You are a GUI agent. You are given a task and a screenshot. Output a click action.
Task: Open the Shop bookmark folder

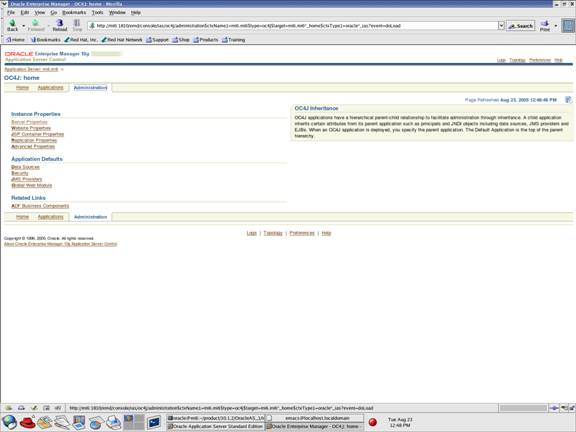(181, 40)
